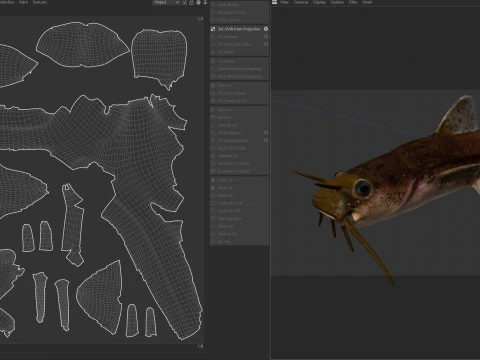The height and width of the screenshot is (360, 480).
Task: Click the Show UV icon
Action: [x=213, y=226]
